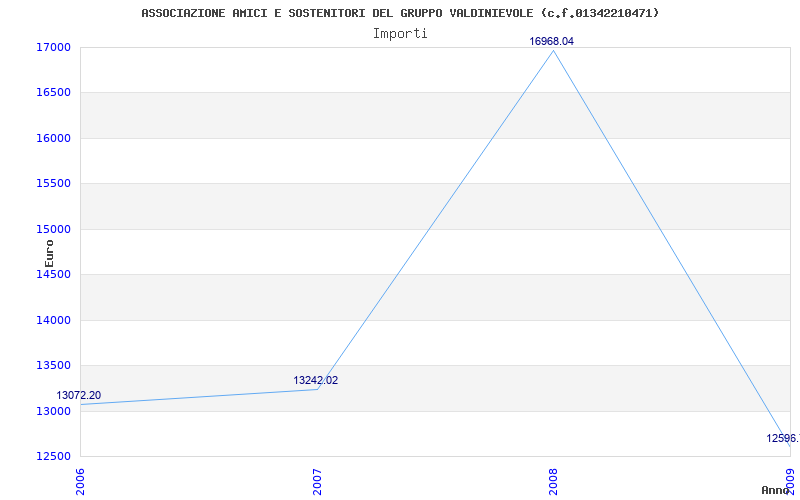Click the 12500 y-axis tick label
800x500 pixels.
point(53,457)
